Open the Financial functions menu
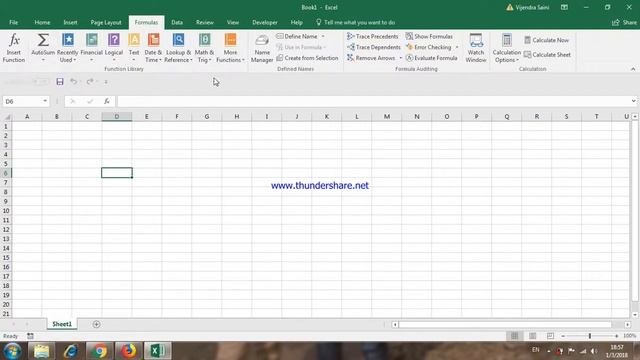Screen dimensions: 640x360 [x=91, y=48]
